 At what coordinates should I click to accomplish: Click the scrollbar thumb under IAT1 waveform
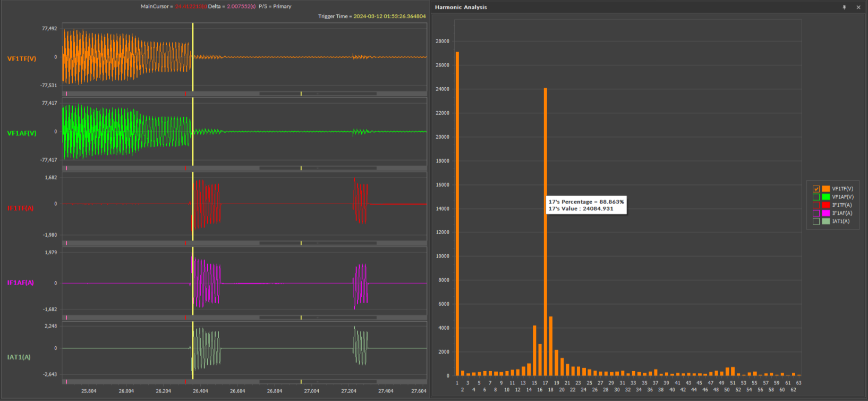pos(318,381)
